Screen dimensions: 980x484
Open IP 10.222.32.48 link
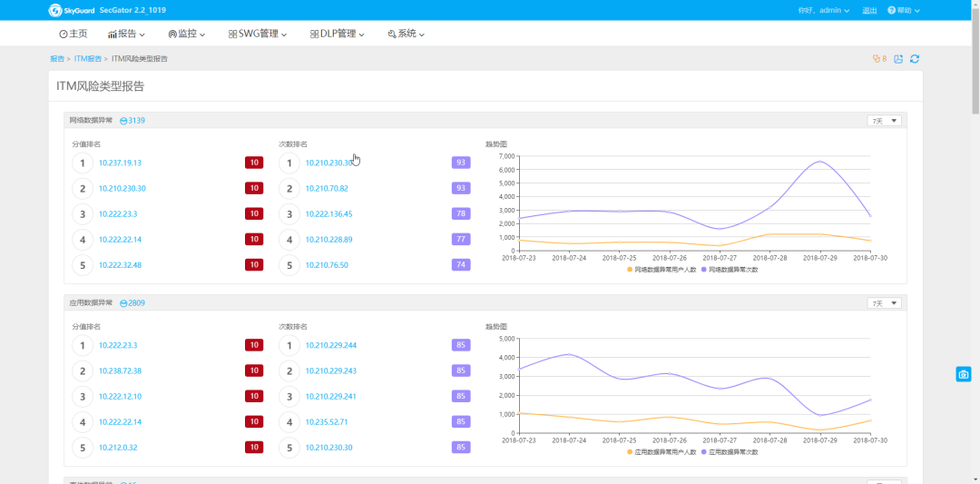tap(120, 265)
